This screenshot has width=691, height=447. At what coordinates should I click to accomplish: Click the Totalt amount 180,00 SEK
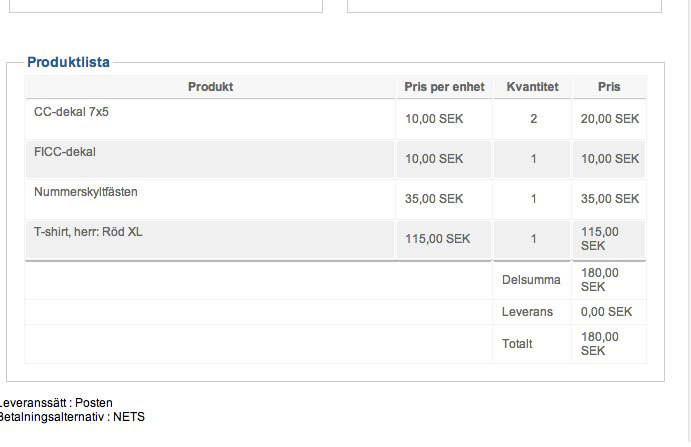click(x=600, y=344)
